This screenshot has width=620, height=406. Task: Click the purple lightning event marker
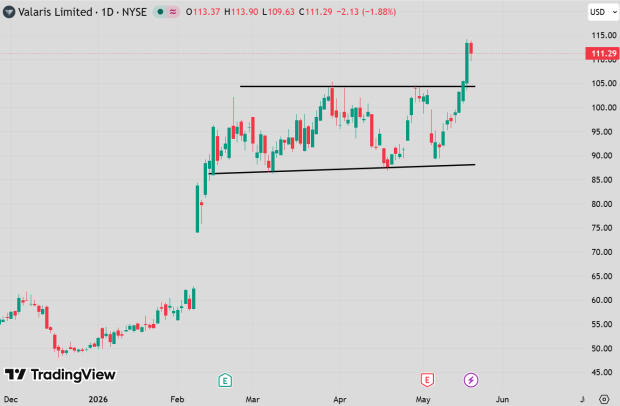pos(471,380)
